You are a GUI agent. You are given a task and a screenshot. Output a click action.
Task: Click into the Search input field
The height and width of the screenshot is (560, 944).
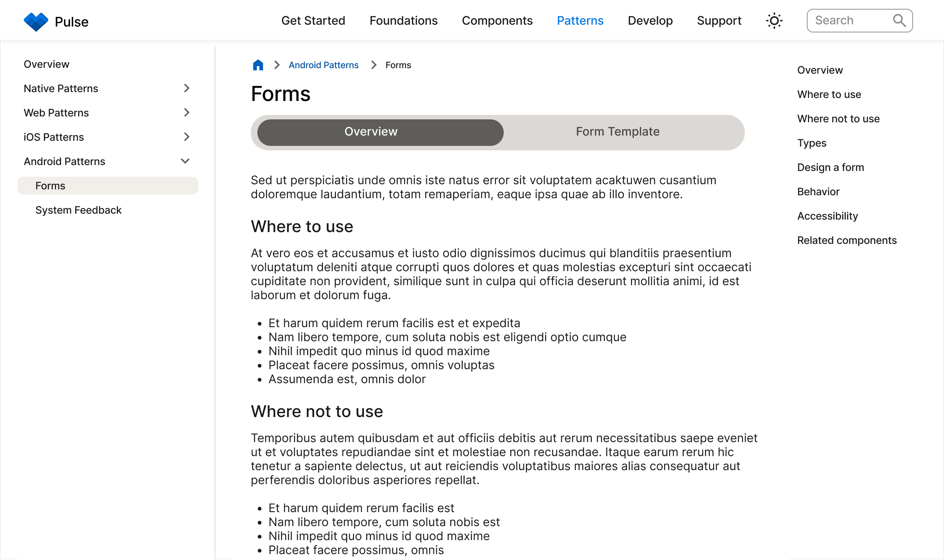click(x=850, y=21)
